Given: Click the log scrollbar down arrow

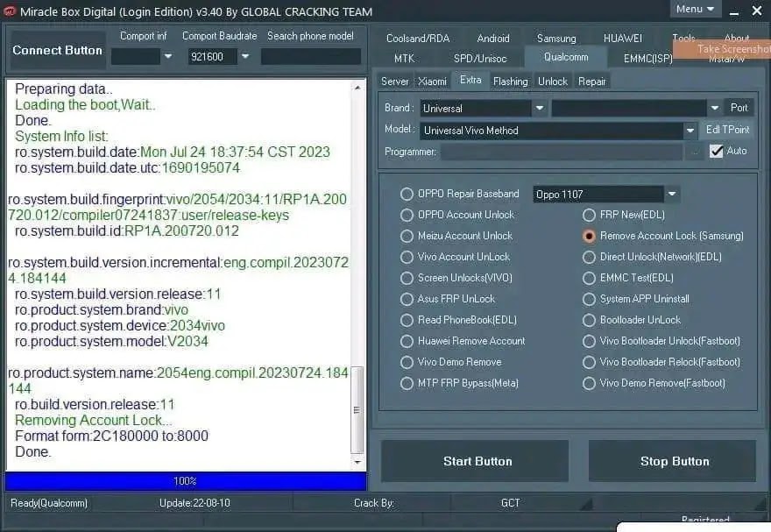Looking at the screenshot, I should [357, 462].
